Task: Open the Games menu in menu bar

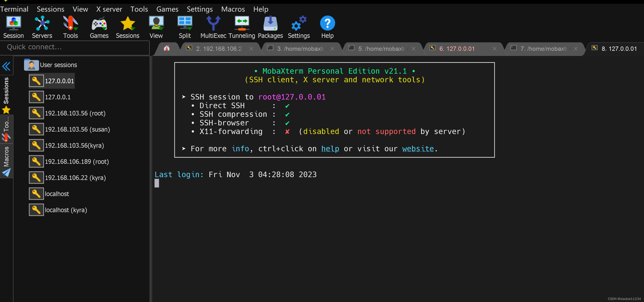Action: click(167, 9)
